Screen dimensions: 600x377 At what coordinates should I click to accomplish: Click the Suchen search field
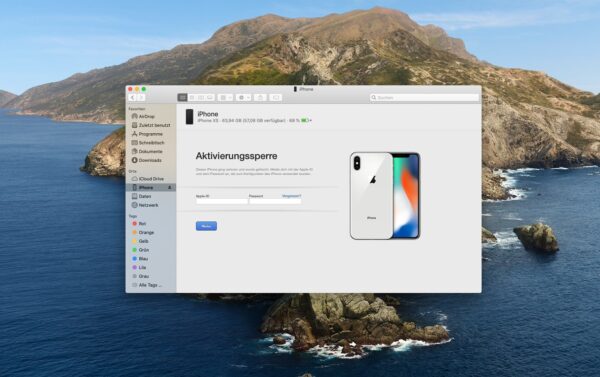click(424, 98)
